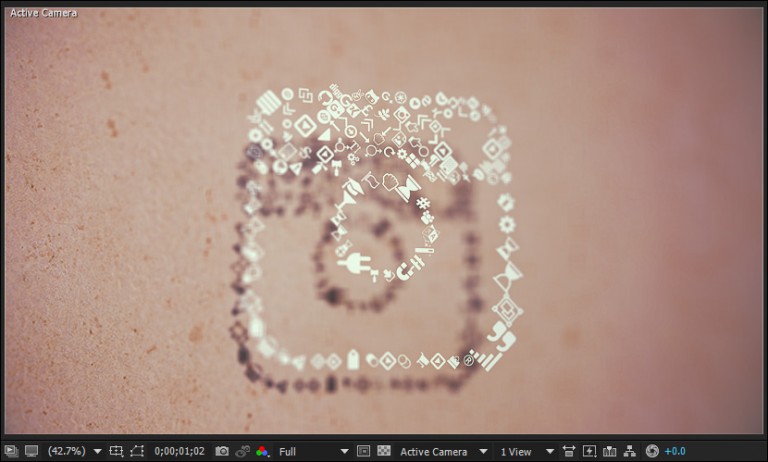Open the RGB channel color button
Viewport: 768px width, 462px height.
tap(263, 452)
